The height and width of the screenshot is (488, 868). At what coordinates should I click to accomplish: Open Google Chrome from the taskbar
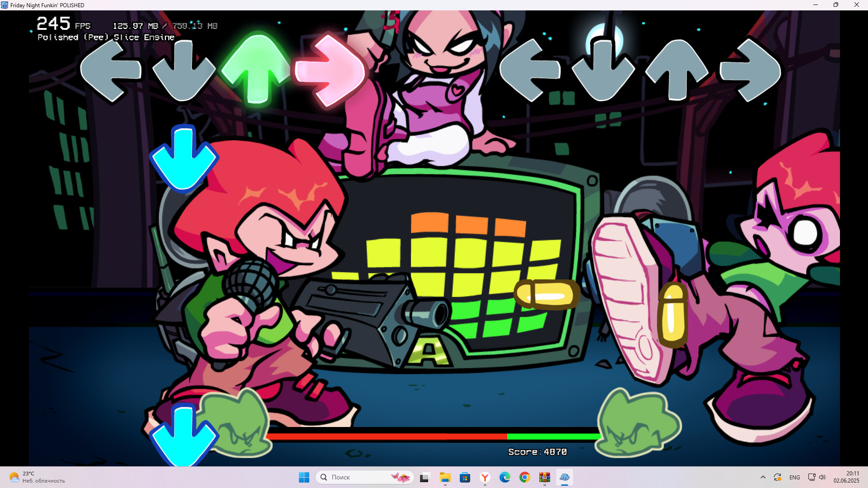525,477
